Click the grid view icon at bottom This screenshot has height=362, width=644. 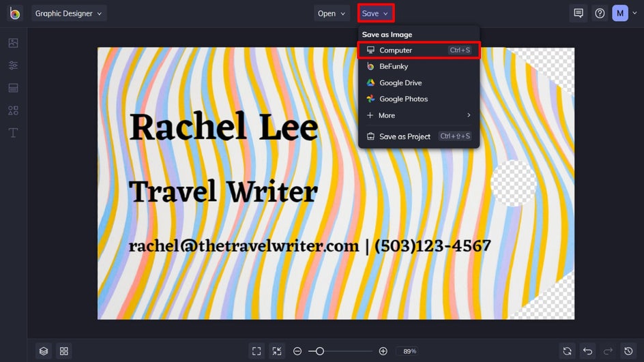point(64,351)
